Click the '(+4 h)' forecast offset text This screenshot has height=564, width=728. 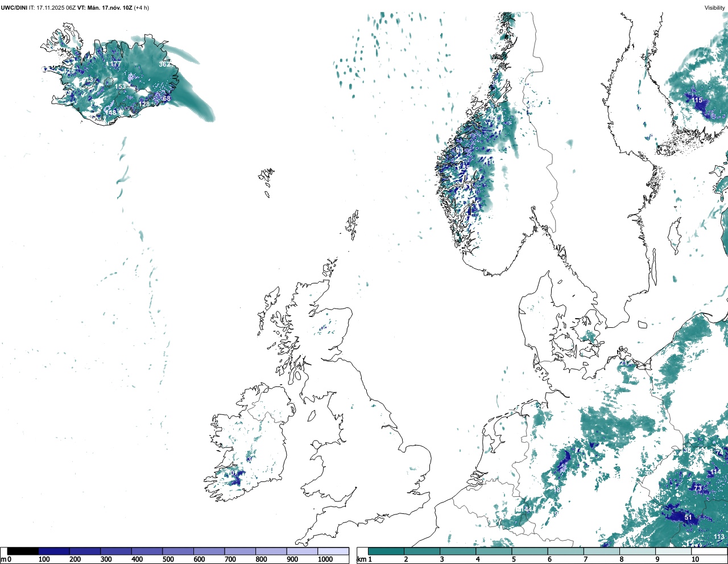tap(142, 7)
